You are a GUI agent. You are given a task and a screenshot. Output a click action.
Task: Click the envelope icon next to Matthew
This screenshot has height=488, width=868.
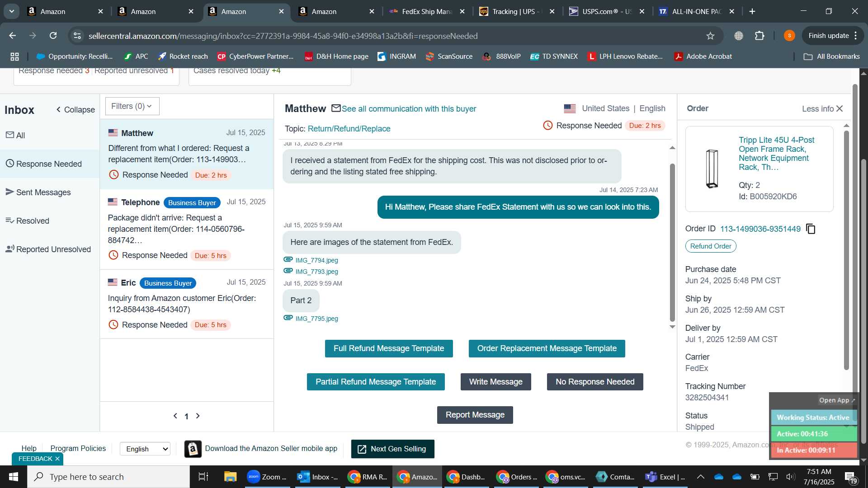(336, 108)
